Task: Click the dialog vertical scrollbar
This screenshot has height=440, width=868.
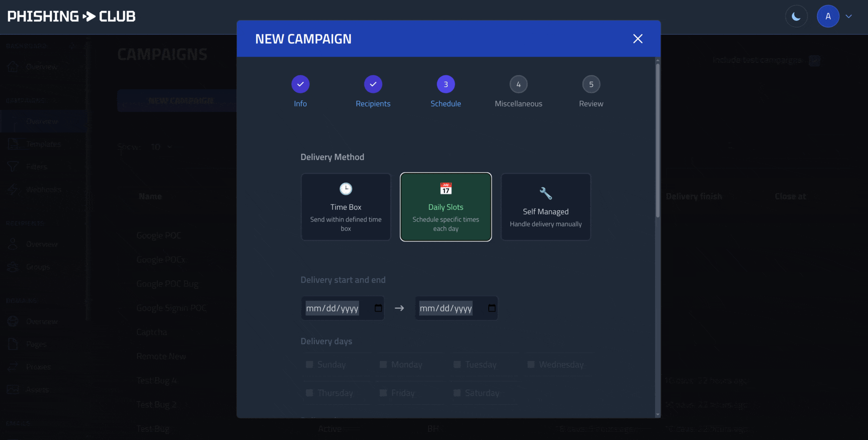Action: pos(657,140)
